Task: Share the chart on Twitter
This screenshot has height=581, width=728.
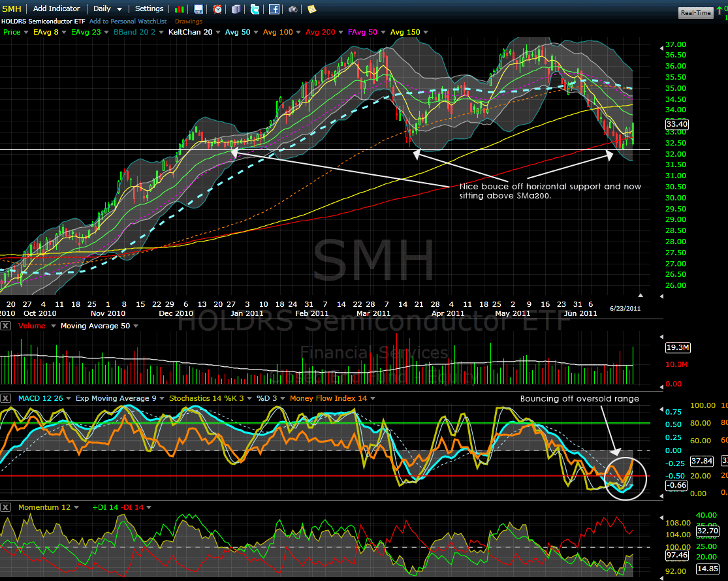Action: [255, 9]
